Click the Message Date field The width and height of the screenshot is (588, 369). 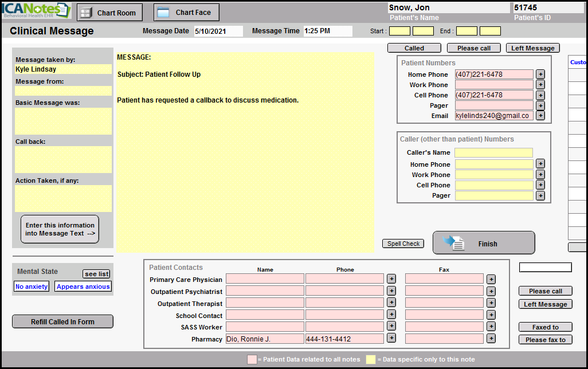coord(218,31)
